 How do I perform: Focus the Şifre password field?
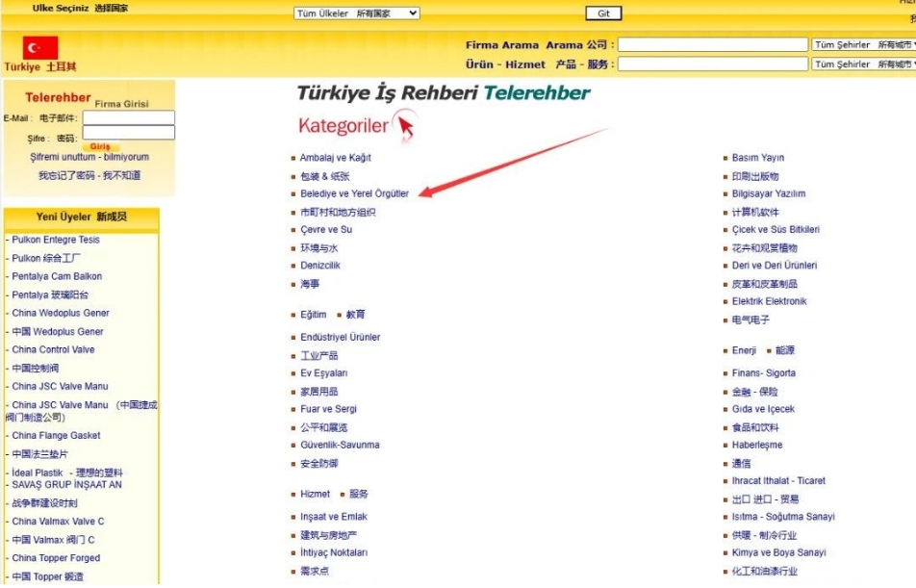point(129,133)
